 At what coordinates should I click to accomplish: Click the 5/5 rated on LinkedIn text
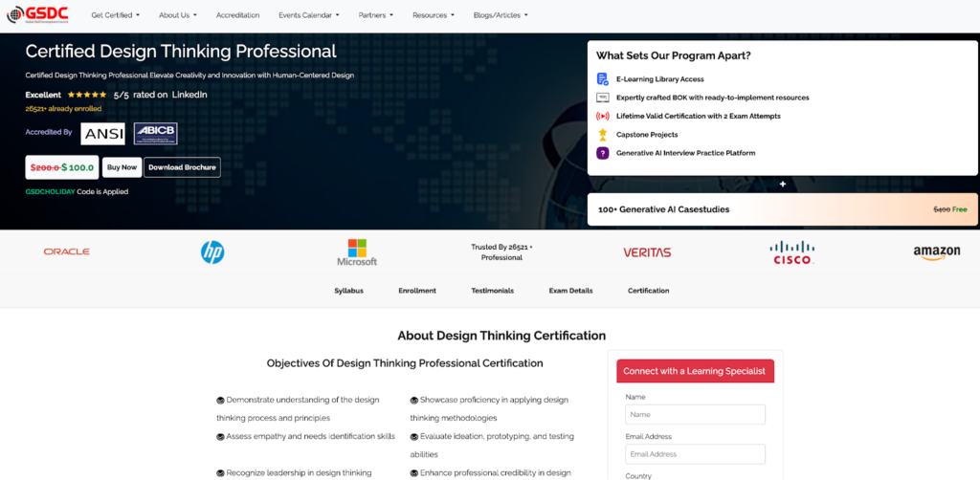(x=160, y=95)
